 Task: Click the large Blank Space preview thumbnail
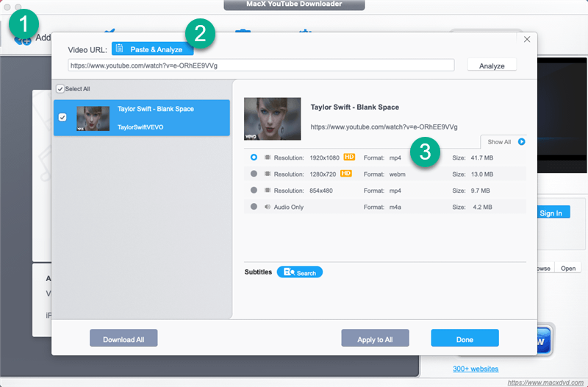pos(272,118)
